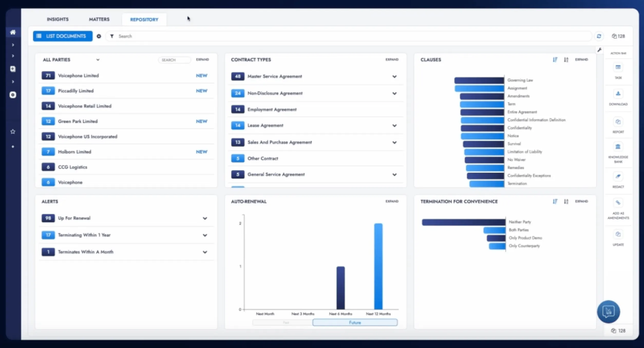This screenshot has height=348, width=644.
Task: Click the document count 128 at top right
Action: [x=618, y=36]
